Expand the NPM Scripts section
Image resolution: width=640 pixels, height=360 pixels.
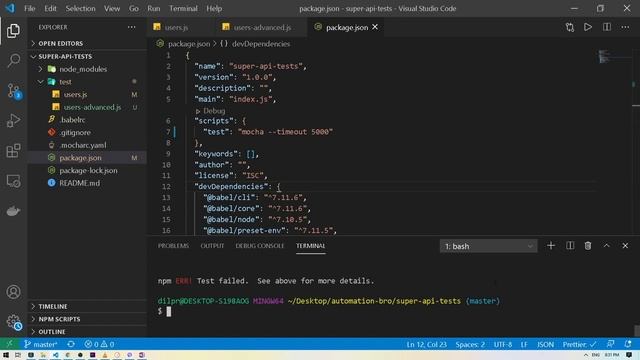(x=59, y=319)
